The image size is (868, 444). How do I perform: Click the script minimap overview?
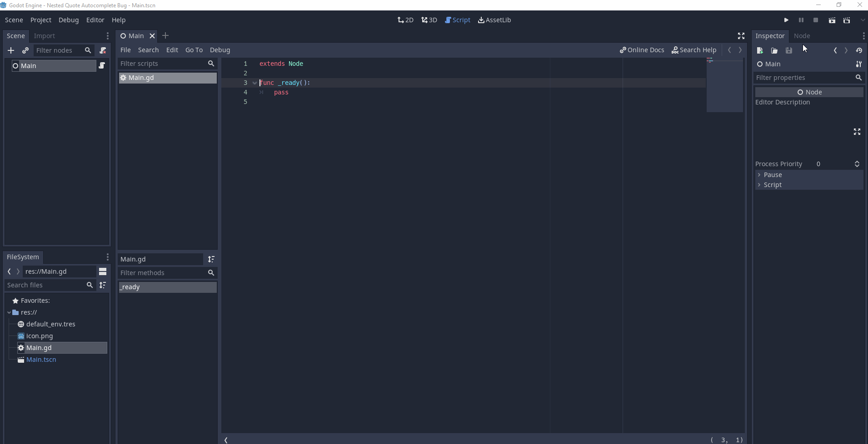pyautogui.click(x=725, y=85)
